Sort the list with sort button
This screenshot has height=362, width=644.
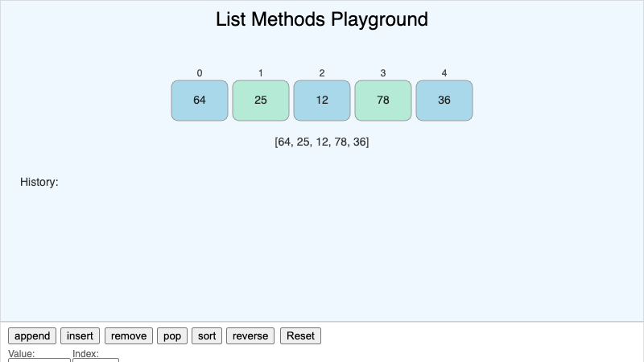coord(207,335)
